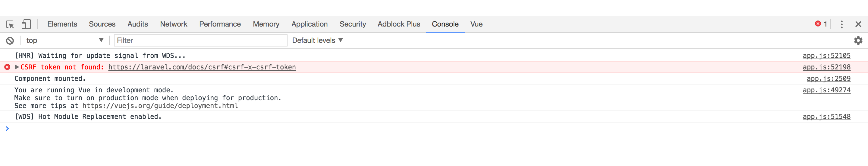Image resolution: width=868 pixels, height=166 pixels.
Task: Click into the console Filter field
Action: (x=200, y=40)
